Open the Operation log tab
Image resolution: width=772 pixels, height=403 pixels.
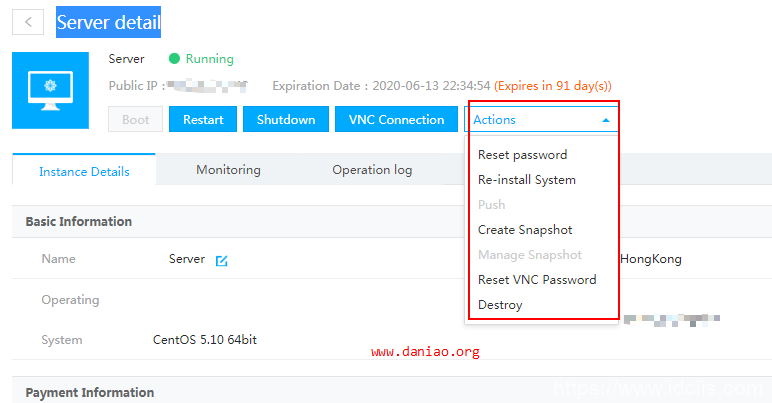[372, 170]
